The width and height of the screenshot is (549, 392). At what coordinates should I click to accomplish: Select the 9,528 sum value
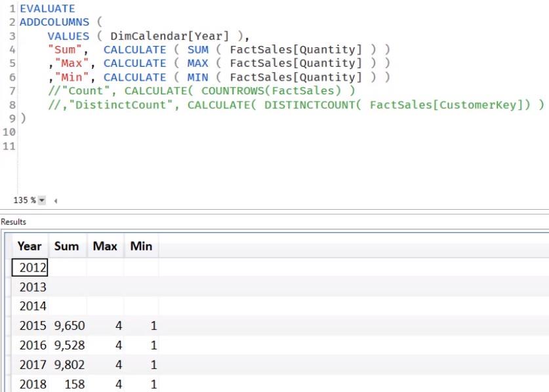68,345
